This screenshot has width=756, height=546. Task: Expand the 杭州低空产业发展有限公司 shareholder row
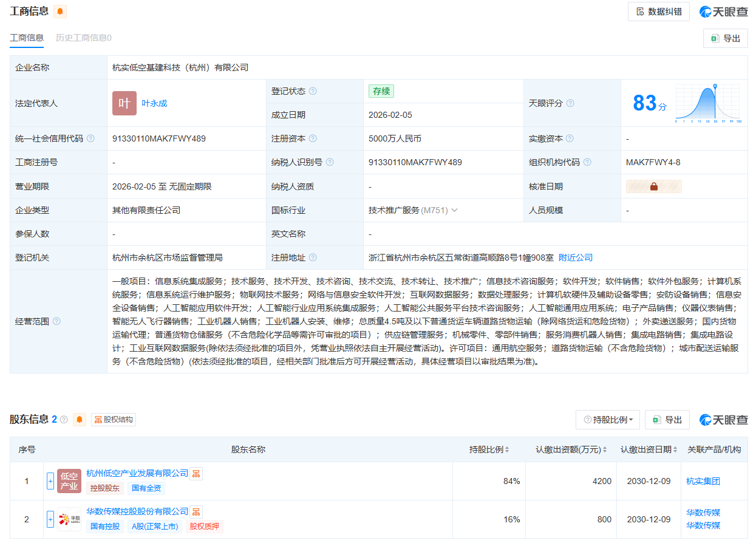point(50,481)
